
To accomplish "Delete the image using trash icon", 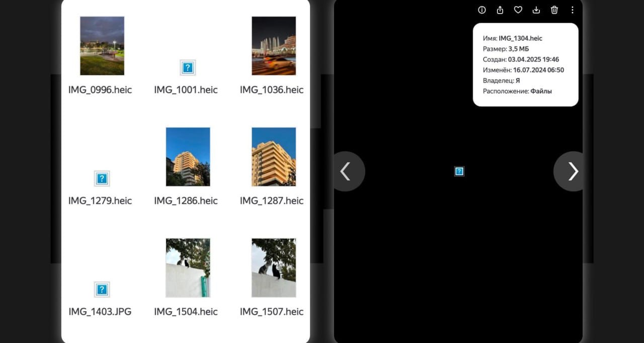I will click(x=554, y=10).
